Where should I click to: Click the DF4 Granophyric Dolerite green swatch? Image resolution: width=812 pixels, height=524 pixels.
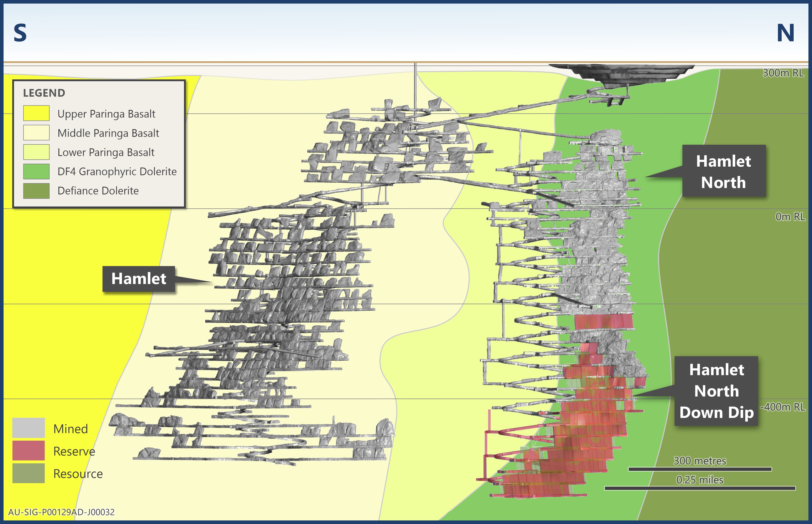(x=36, y=172)
